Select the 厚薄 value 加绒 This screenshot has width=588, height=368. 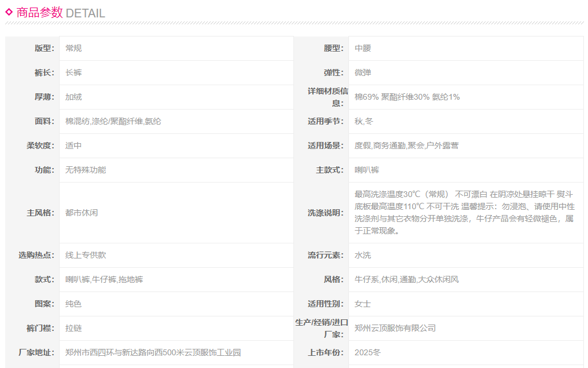pos(73,97)
